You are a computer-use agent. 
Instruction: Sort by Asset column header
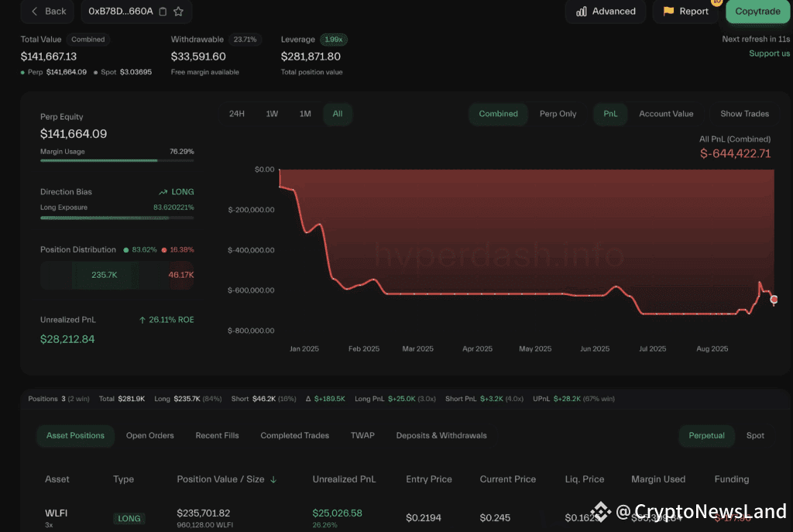coord(57,479)
